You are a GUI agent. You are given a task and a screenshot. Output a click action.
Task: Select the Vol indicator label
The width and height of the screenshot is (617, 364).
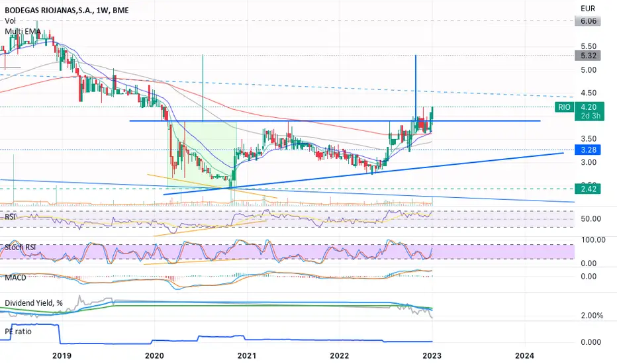point(10,21)
